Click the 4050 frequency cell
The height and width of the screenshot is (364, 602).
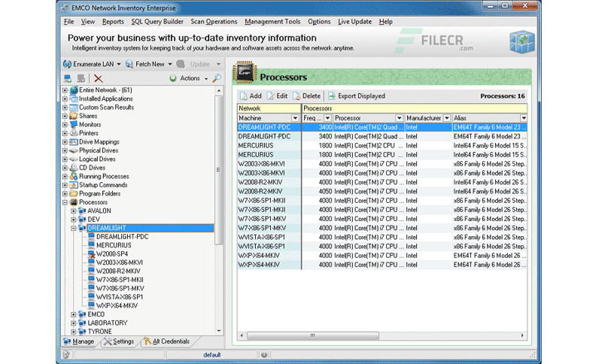tap(325, 191)
